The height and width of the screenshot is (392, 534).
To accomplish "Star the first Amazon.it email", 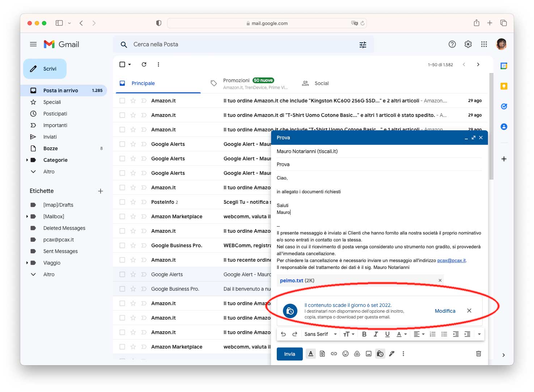I will pyautogui.click(x=133, y=101).
